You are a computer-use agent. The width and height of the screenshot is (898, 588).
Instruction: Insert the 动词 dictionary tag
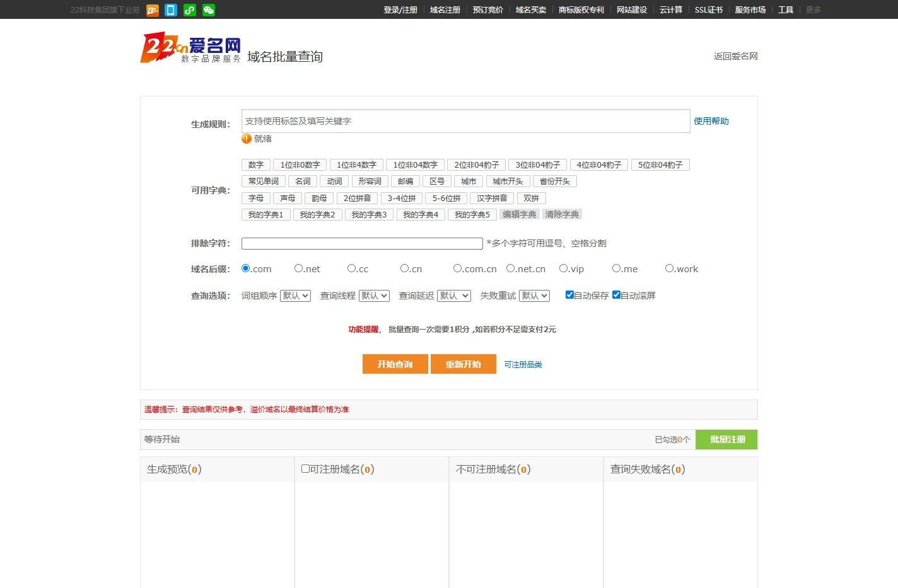[x=334, y=181]
